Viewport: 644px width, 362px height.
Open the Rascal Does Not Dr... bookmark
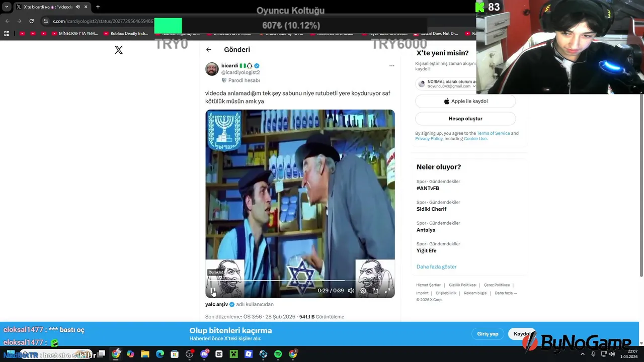[x=436, y=34]
